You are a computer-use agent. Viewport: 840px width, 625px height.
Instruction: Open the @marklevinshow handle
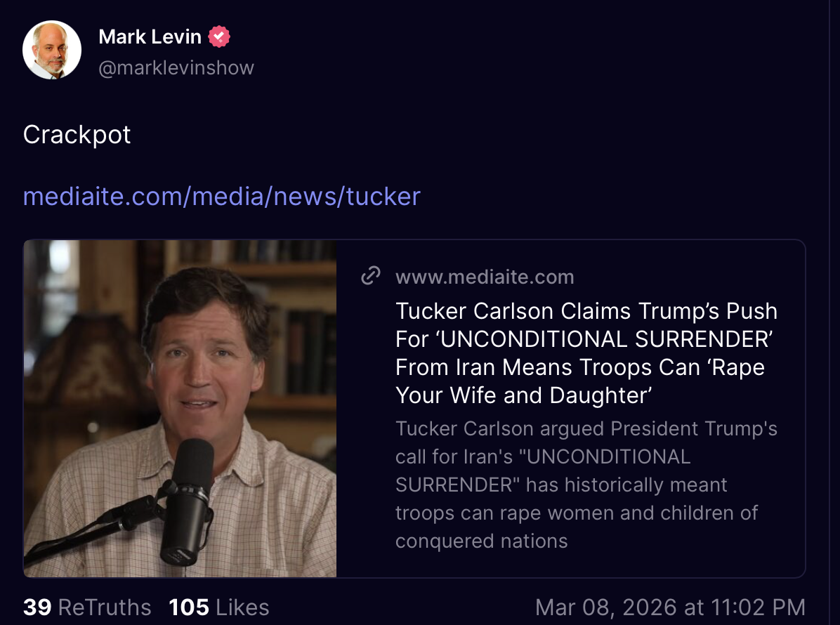(x=176, y=67)
